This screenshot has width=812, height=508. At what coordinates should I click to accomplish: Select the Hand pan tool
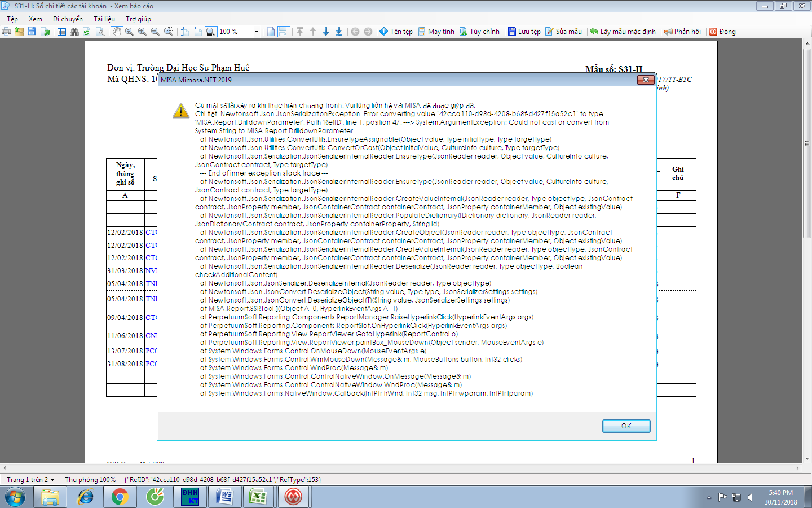pyautogui.click(x=117, y=32)
